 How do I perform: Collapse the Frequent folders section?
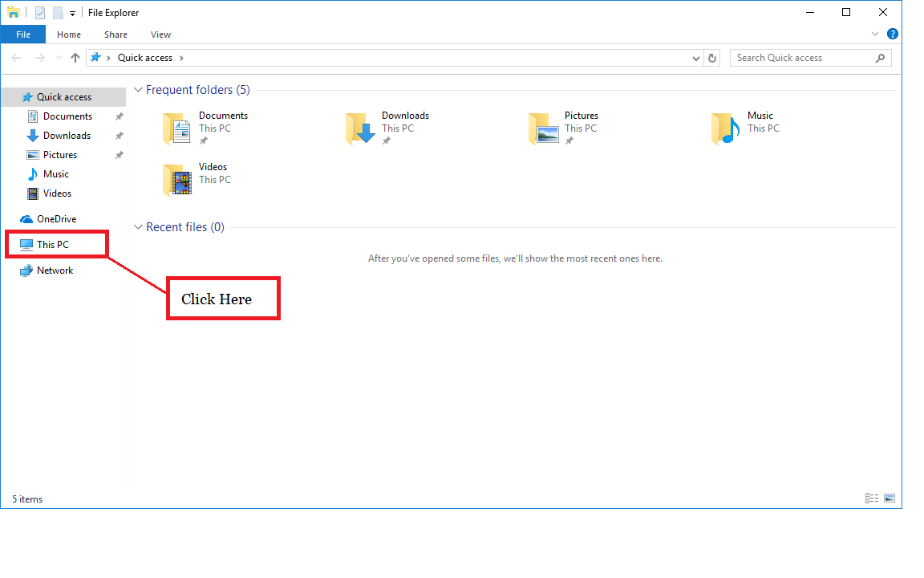coord(138,91)
